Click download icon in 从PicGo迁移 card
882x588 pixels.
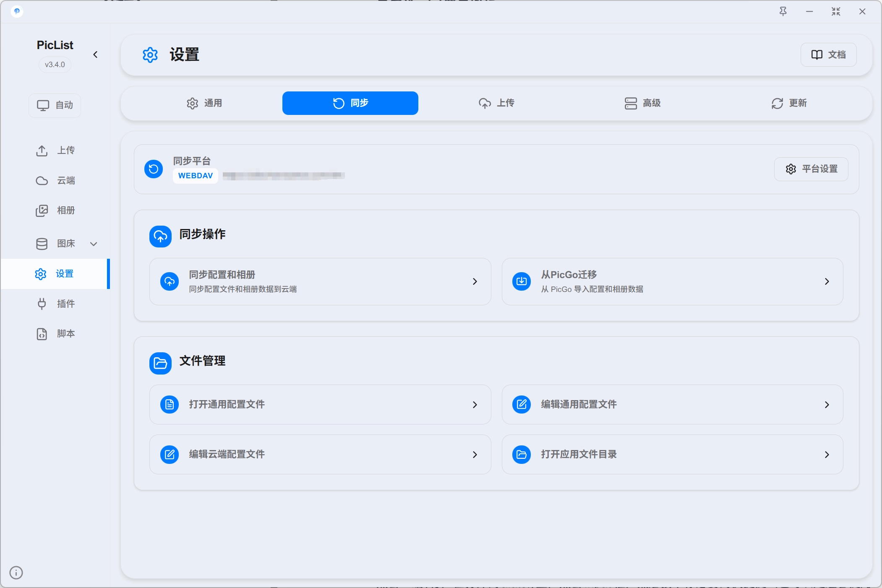click(x=522, y=281)
